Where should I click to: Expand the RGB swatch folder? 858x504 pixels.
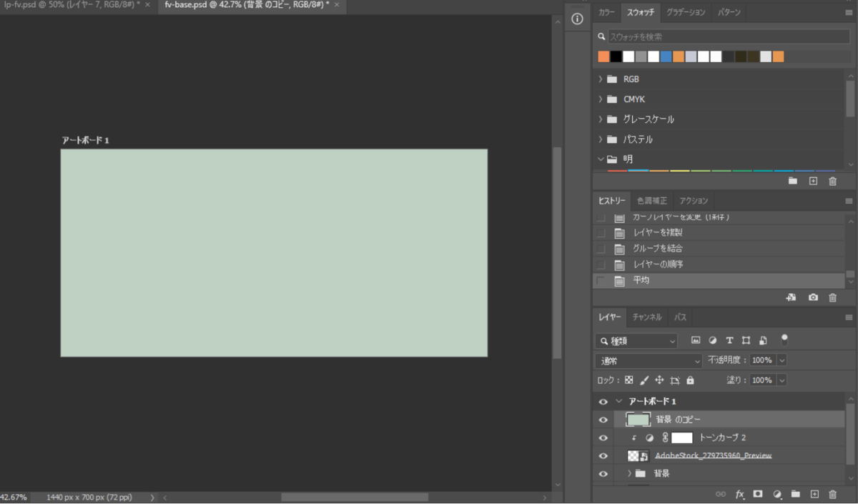601,79
